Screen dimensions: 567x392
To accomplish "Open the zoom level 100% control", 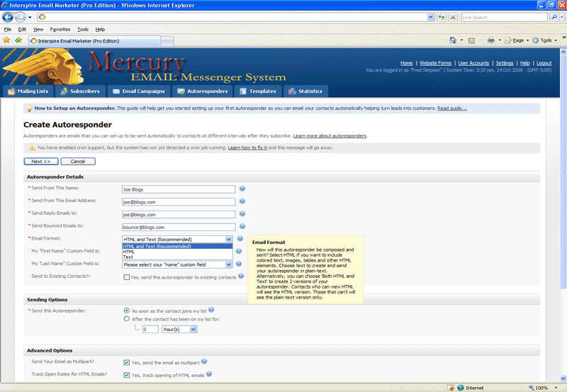I will click(x=542, y=388).
